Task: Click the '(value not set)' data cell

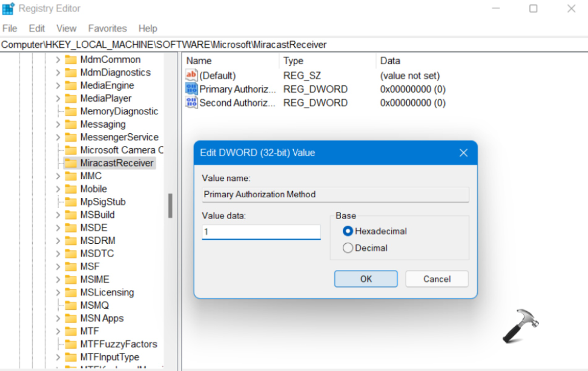Action: (410, 76)
